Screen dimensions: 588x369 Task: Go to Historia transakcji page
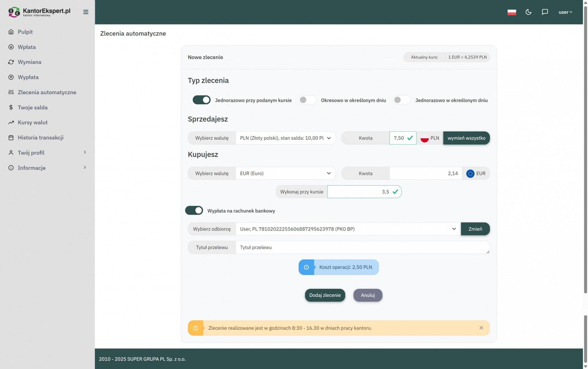(x=41, y=138)
